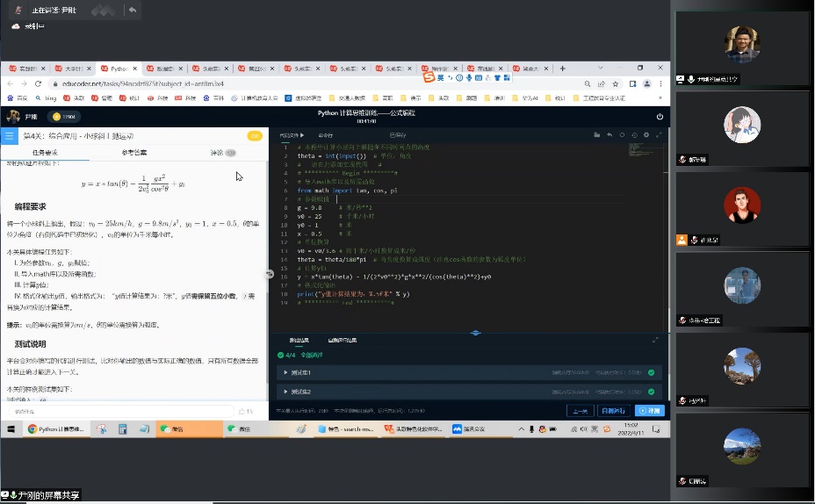Open the folder icon in code editor toolbar
815x504 pixels.
596,135
